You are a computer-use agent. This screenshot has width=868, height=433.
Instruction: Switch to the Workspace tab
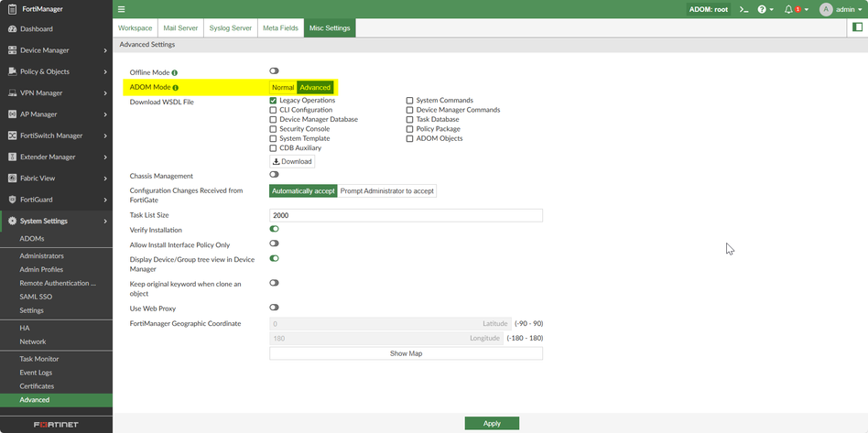click(x=136, y=27)
